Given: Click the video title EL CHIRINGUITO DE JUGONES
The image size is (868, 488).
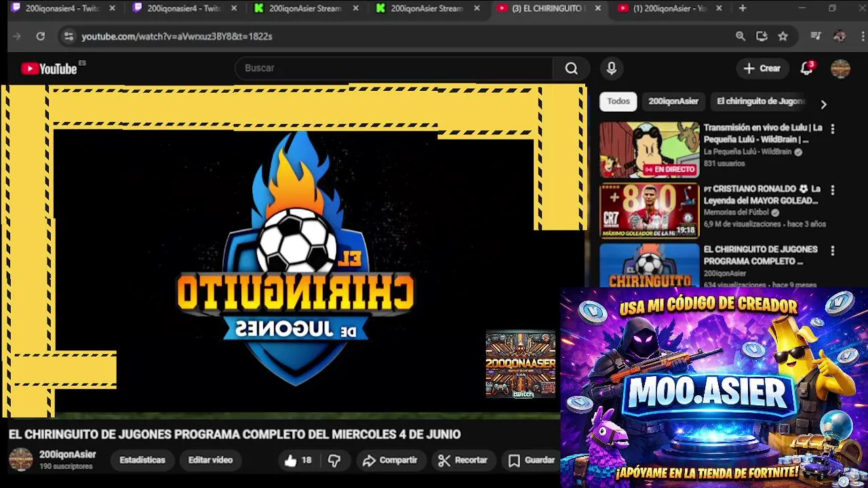Looking at the screenshot, I should 235,434.
